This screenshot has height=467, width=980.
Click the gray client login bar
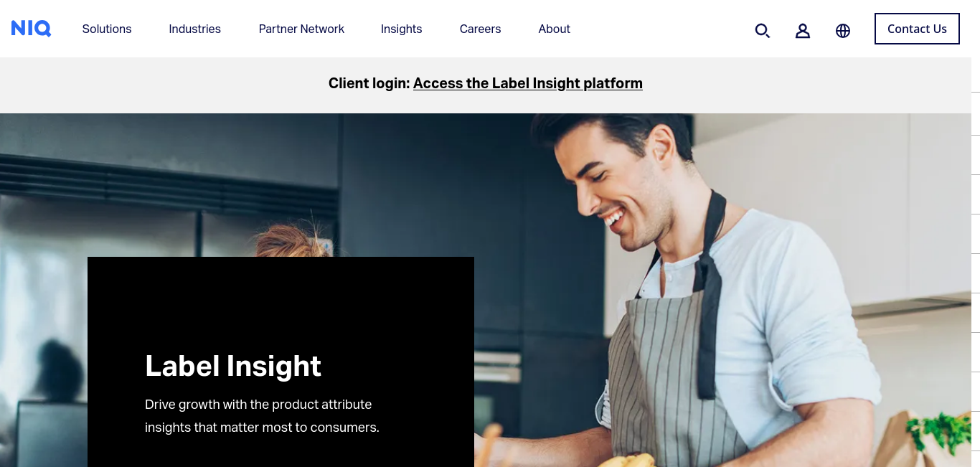(x=486, y=85)
